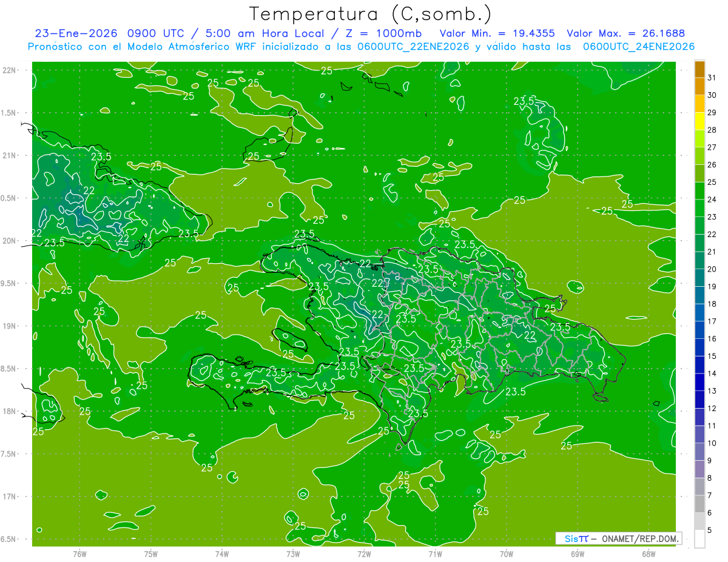
Task: Click the colorbar value "24" in legend
Action: click(x=712, y=199)
